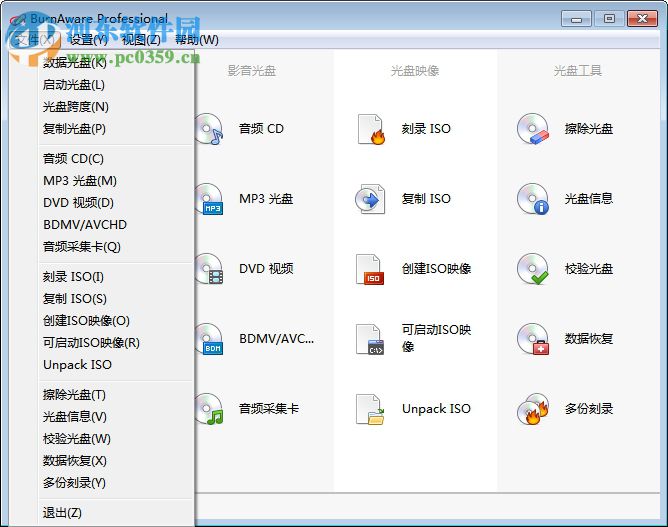The width and height of the screenshot is (668, 527).
Task: Click the DVD 视频 label in main panel
Action: (266, 269)
